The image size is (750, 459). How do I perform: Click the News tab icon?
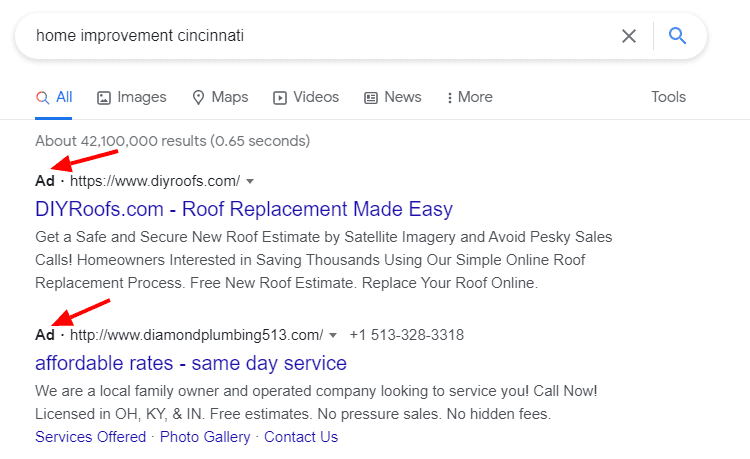(x=371, y=98)
